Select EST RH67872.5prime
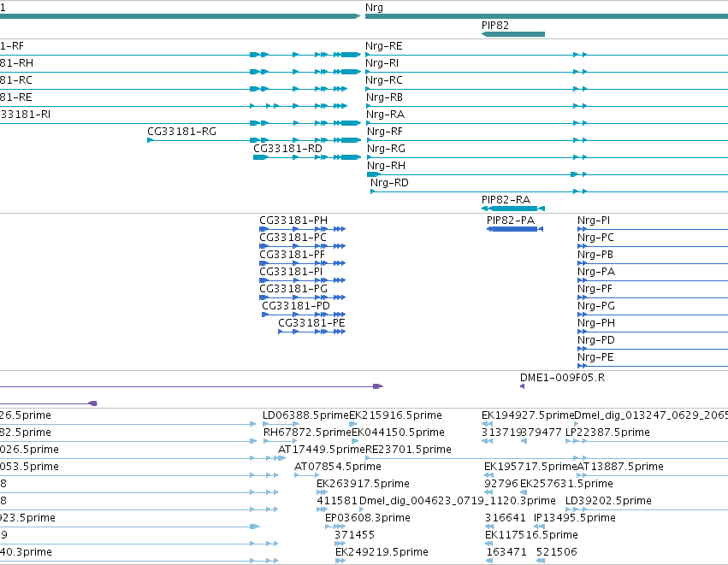 click(307, 433)
